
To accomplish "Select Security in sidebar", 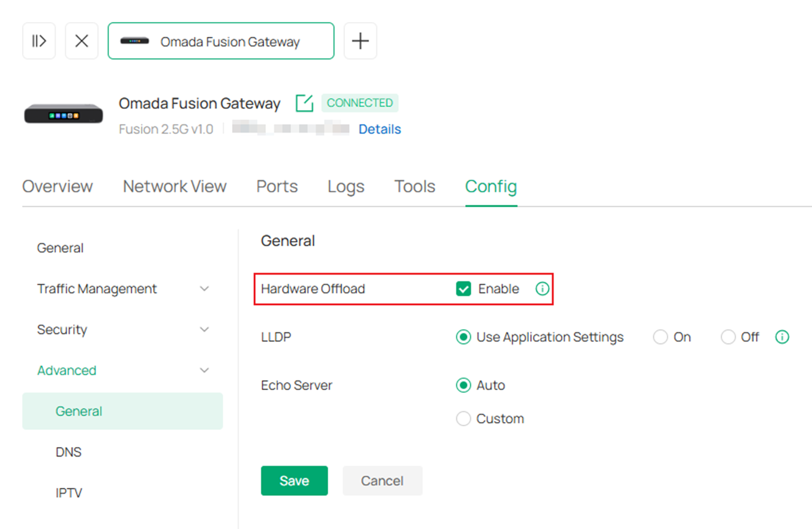I will (62, 329).
